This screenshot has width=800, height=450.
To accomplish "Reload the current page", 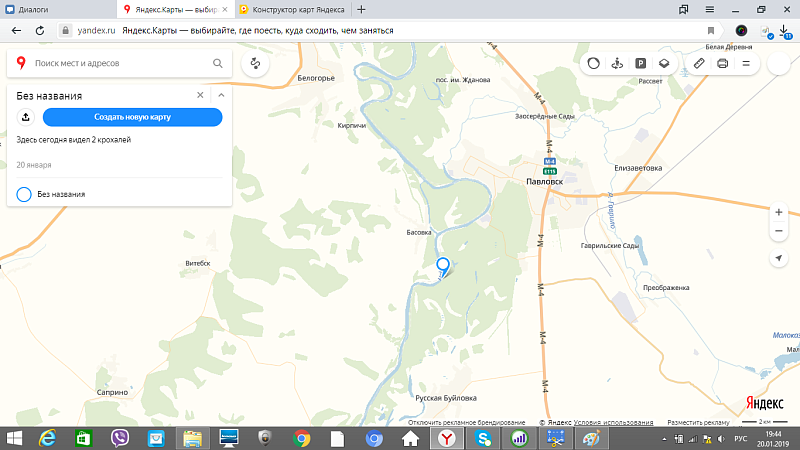I will [40, 31].
